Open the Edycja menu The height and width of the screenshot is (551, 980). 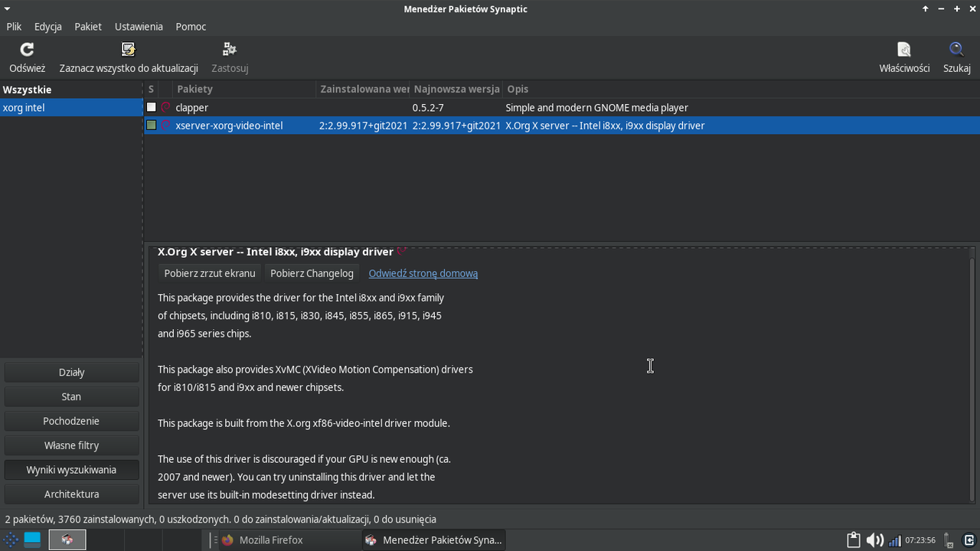(48, 26)
